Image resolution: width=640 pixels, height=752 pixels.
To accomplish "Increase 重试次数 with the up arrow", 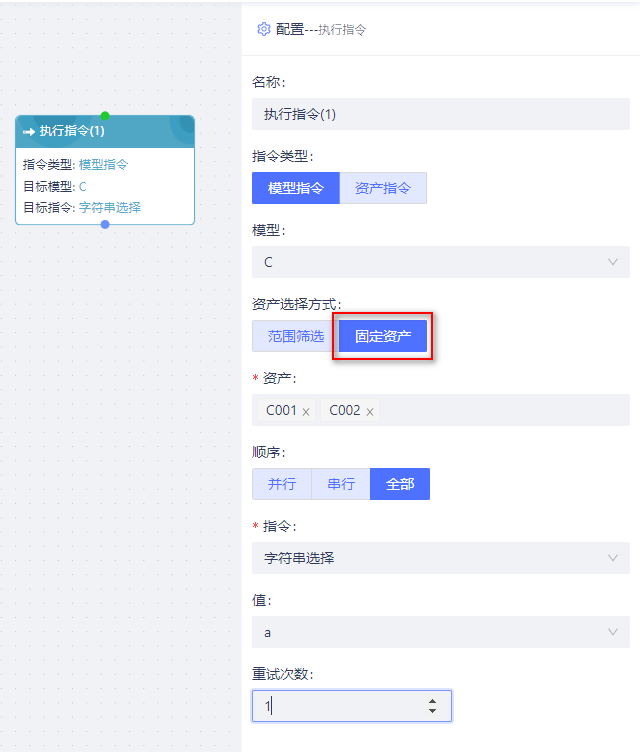I will coord(432,701).
